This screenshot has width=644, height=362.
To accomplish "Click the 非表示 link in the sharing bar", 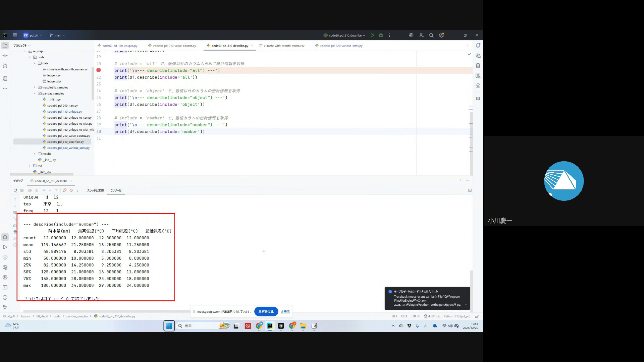I will pos(285,312).
